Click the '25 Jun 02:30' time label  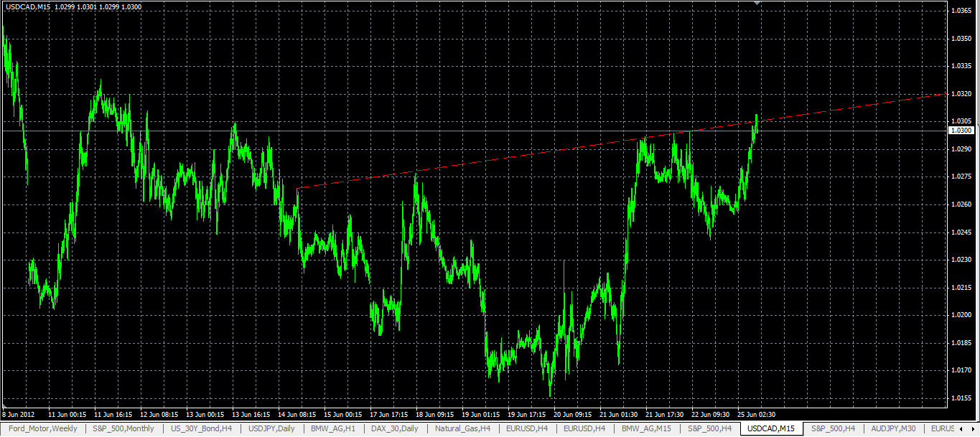click(x=757, y=415)
